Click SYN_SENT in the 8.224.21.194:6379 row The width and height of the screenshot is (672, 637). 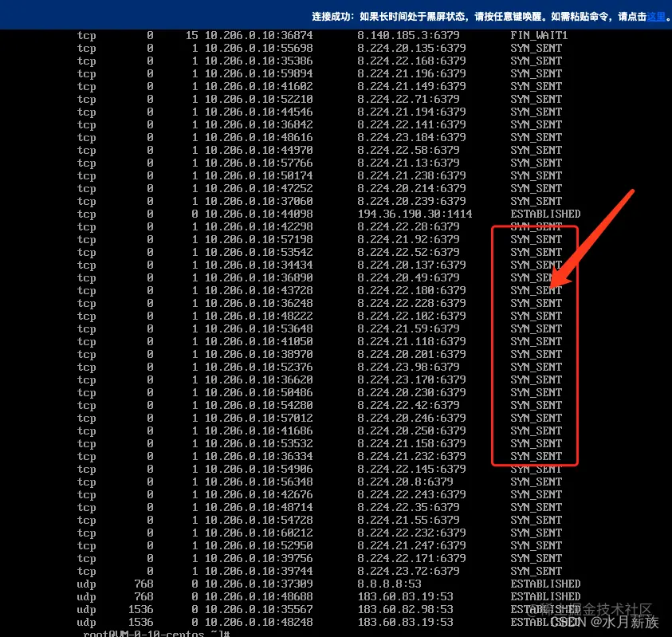coord(536,112)
